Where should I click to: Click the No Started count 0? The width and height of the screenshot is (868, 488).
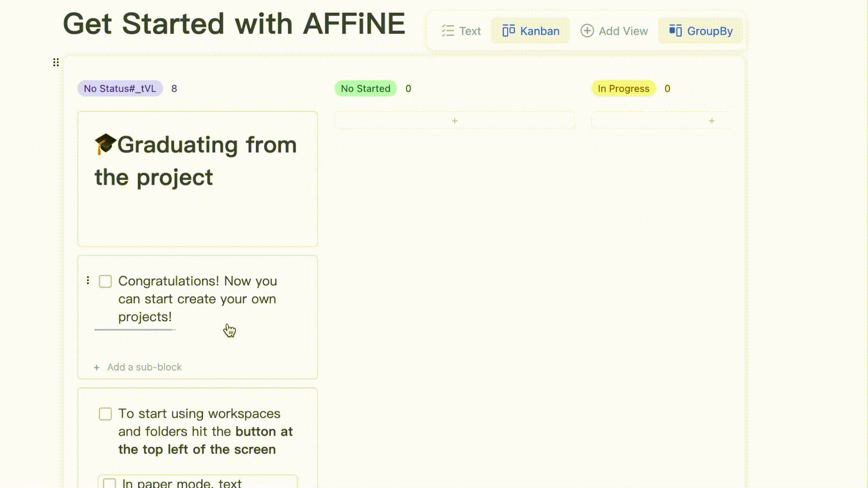pyautogui.click(x=408, y=89)
